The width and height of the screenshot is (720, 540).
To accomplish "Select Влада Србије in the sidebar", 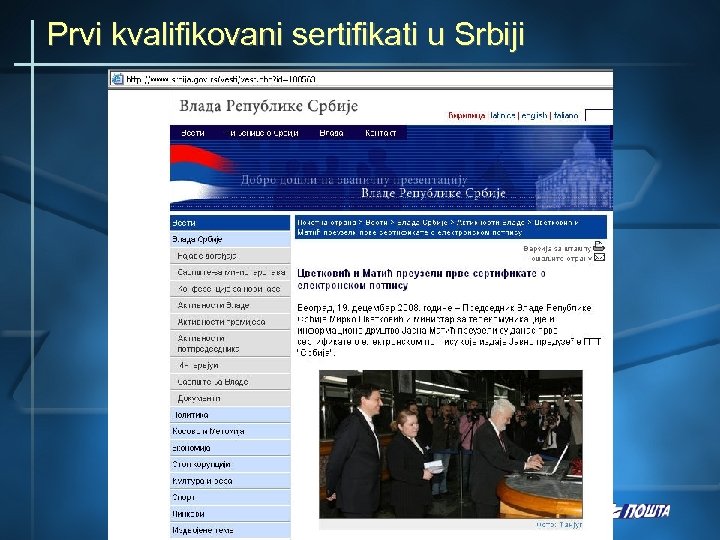I will [x=230, y=239].
